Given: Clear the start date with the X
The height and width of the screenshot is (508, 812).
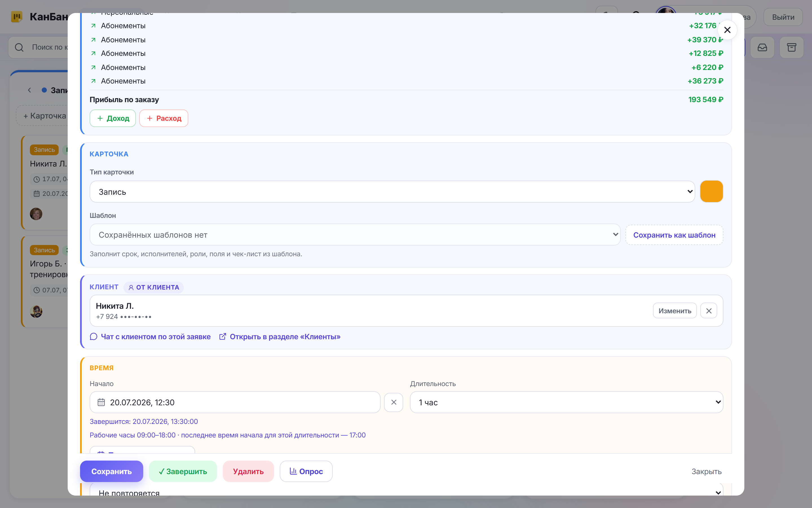Looking at the screenshot, I should click(394, 402).
